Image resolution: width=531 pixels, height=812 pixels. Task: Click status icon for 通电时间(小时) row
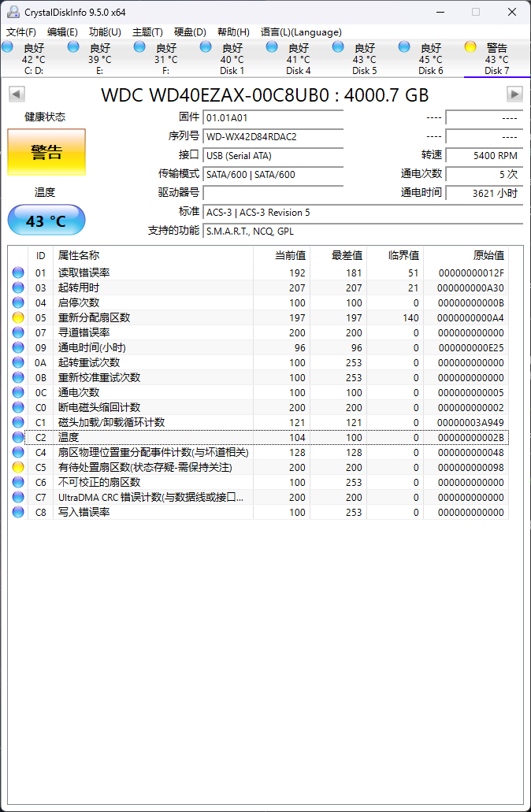pos(18,347)
